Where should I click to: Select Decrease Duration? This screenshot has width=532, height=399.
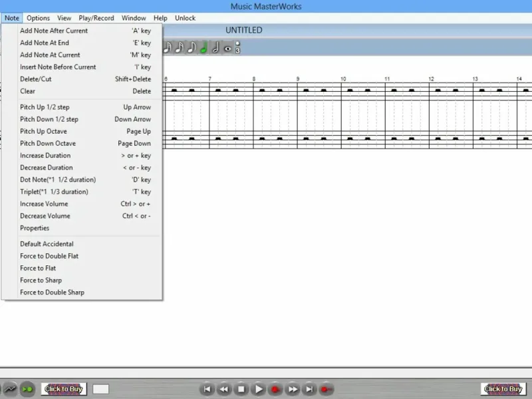coord(82,168)
